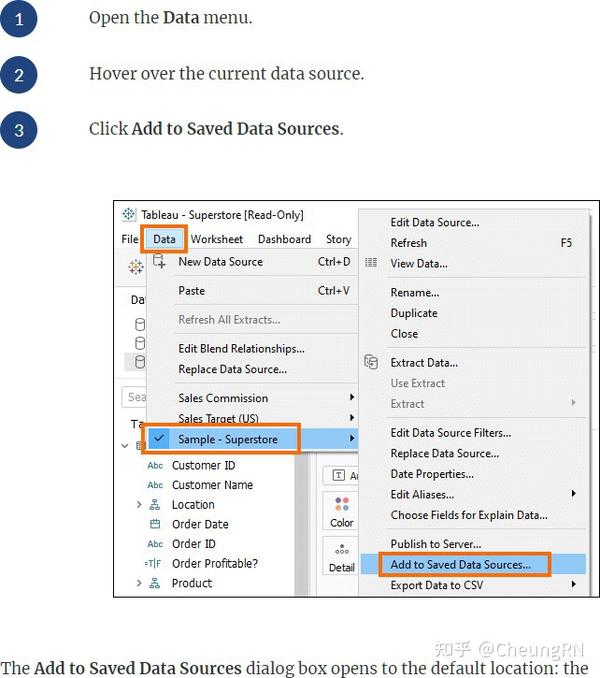Image resolution: width=600 pixels, height=678 pixels.
Task: Choose Rename in the submenu
Action: click(x=473, y=292)
